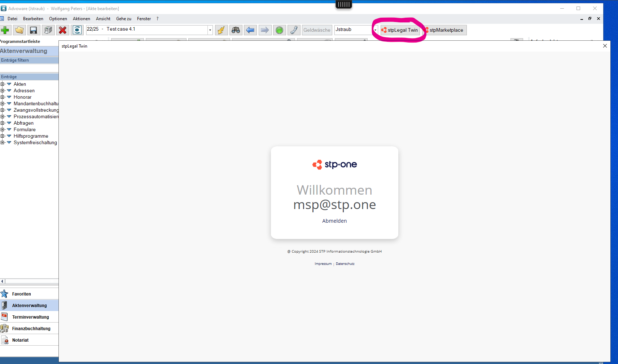Viewport: 618px width, 364px height.
Task: Open the Datenschutz link
Action: tap(345, 264)
